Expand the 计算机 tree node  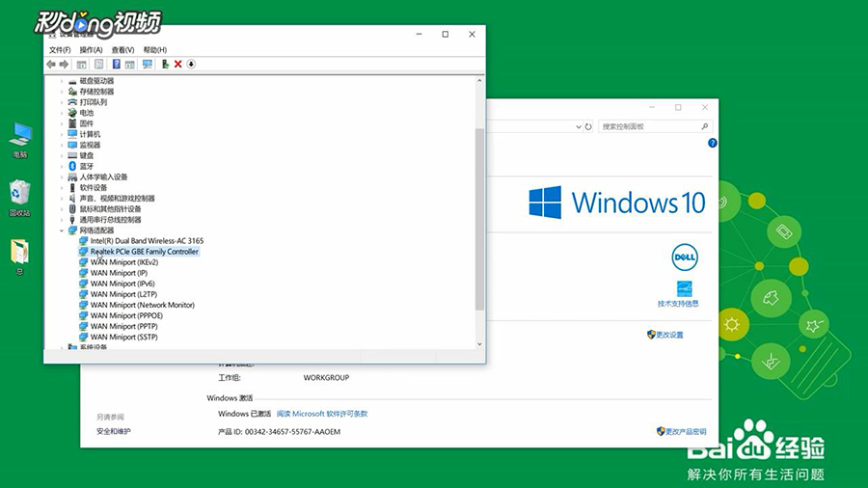[62, 134]
